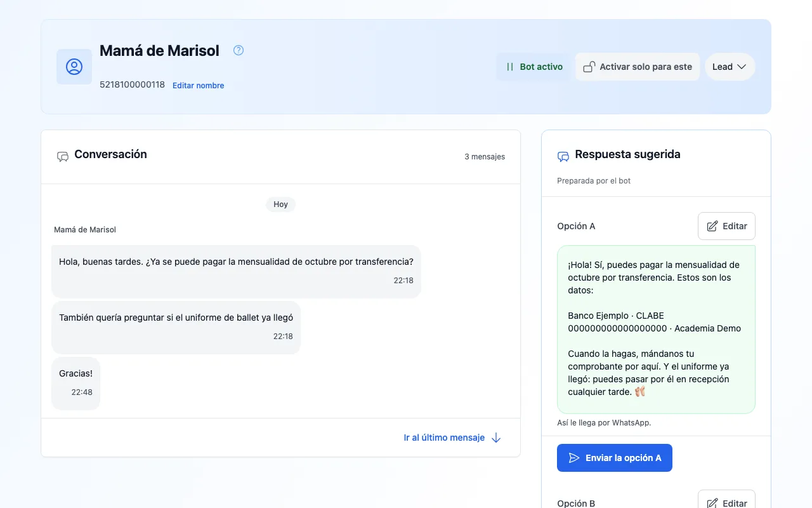This screenshot has width=812, height=508.
Task: Click the 'Gracias!' message bubble
Action: coord(75,384)
